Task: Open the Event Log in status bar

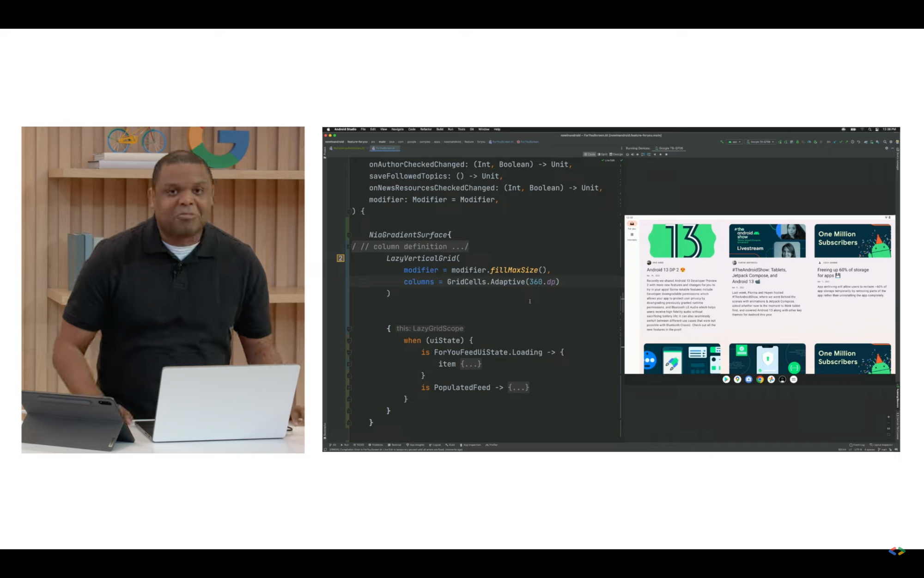Action: click(x=857, y=445)
